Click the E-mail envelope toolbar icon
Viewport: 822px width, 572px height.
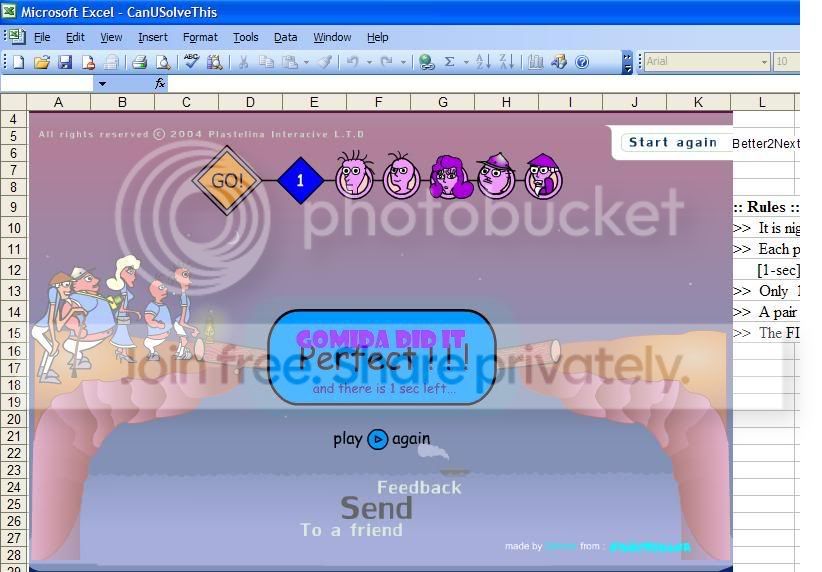click(x=111, y=62)
